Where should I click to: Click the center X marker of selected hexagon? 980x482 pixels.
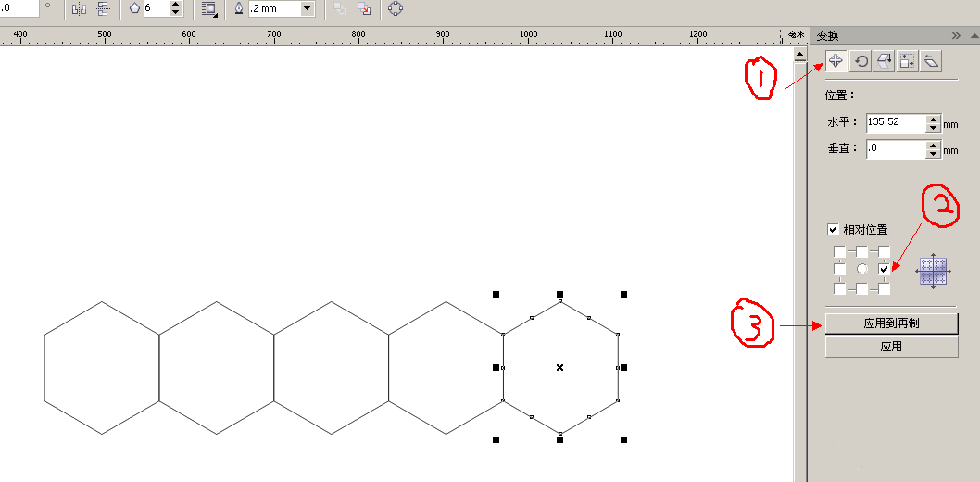point(560,368)
